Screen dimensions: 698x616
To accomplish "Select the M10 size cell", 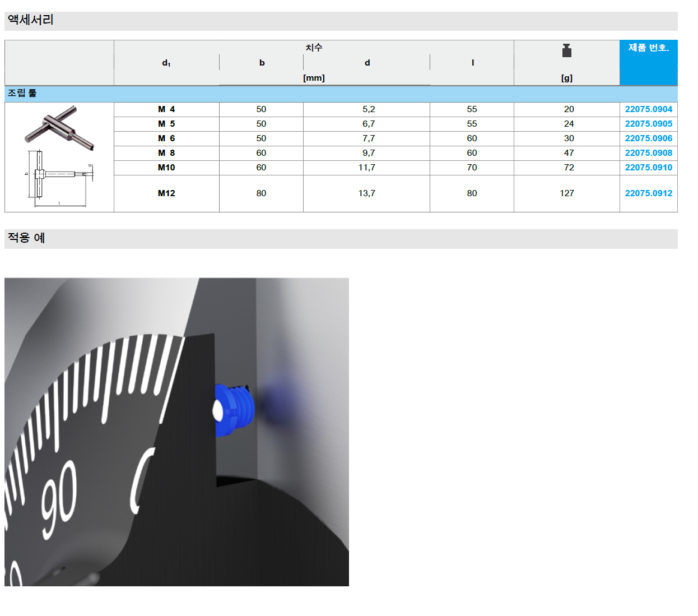I will coord(166,168).
